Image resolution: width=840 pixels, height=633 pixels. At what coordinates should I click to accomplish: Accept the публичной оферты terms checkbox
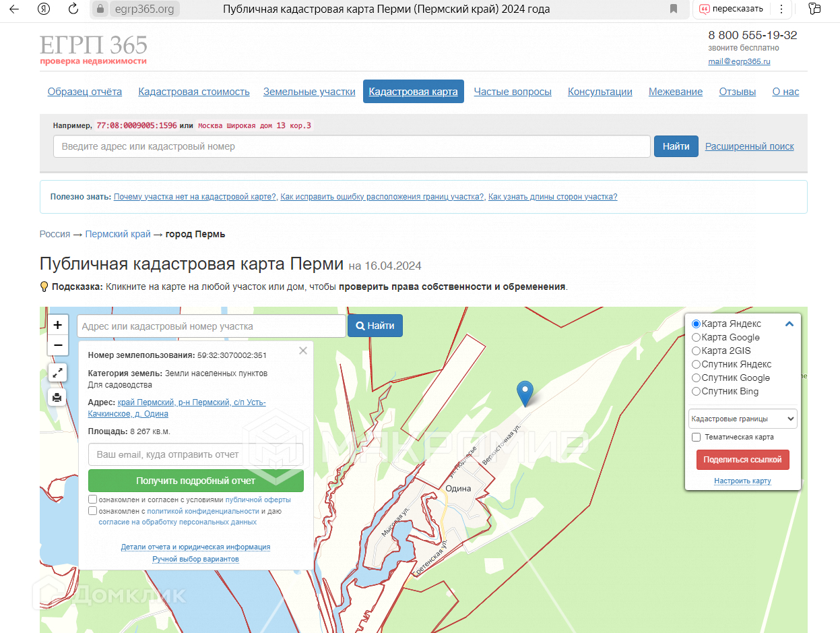click(x=93, y=500)
